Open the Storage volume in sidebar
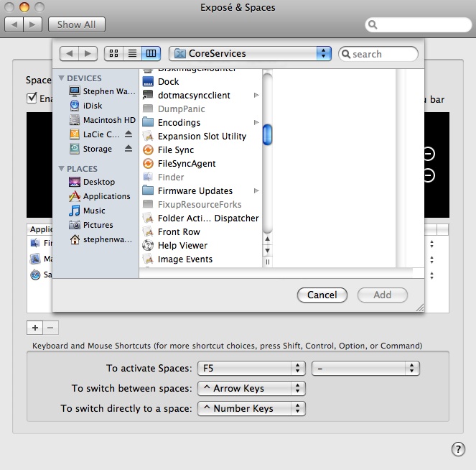Viewport: 476px width, 470px height. point(91,149)
